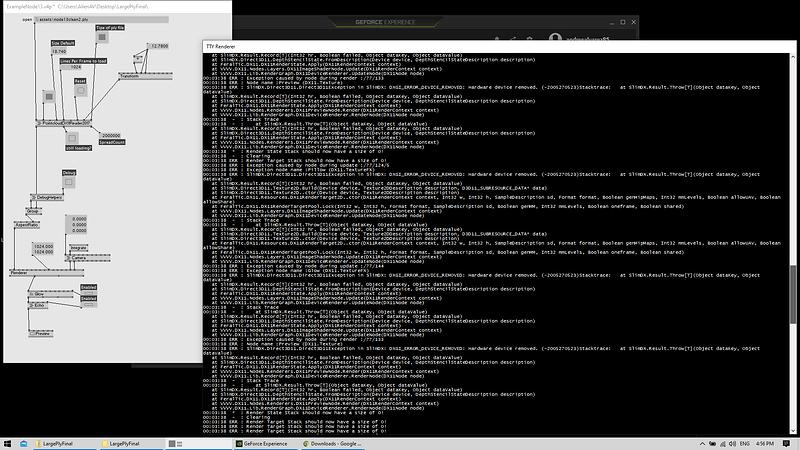800x450 pixels.
Task: Toggle the unlabeled box above PointcloudDX11Reader
Action: pos(49,96)
